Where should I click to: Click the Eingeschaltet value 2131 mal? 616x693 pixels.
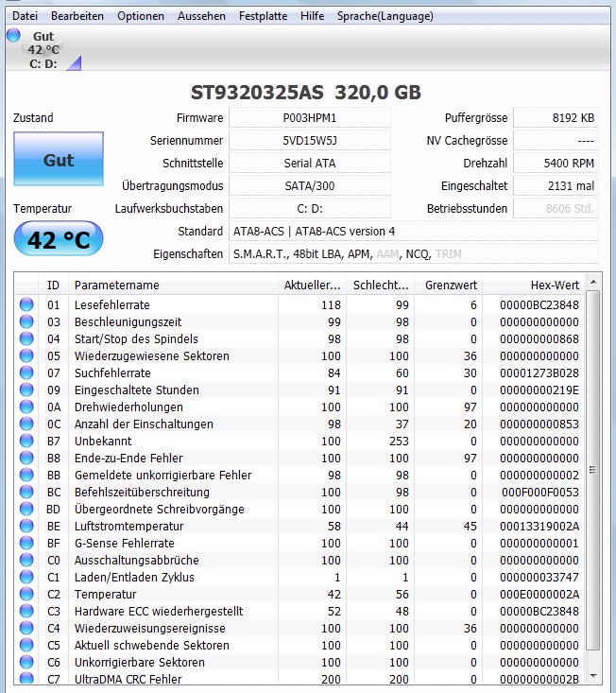pos(556,185)
